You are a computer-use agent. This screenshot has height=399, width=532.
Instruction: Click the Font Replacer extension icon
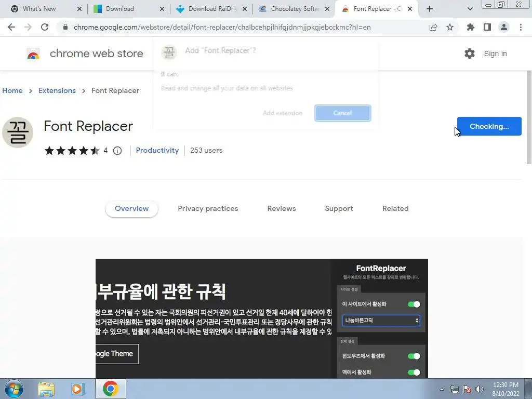coord(18,132)
